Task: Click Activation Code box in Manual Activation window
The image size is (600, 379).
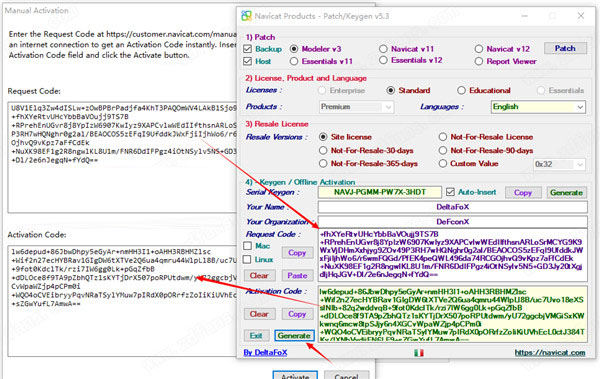Action: [122, 301]
